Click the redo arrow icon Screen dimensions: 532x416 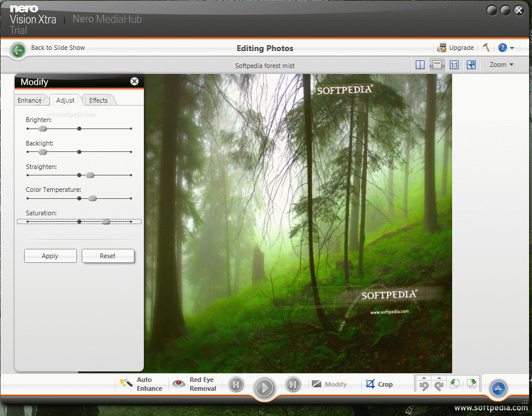(439, 386)
